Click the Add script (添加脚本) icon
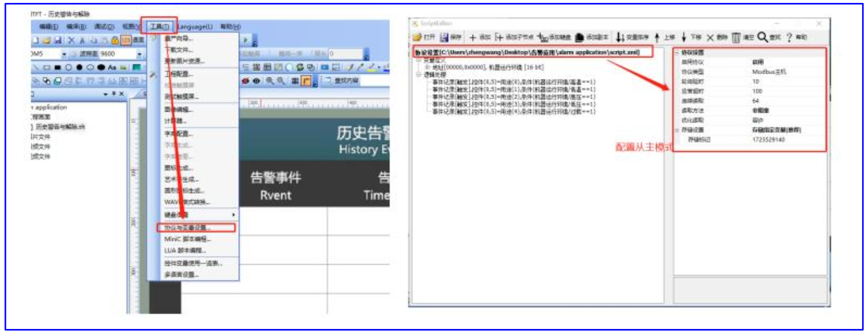 pos(579,37)
